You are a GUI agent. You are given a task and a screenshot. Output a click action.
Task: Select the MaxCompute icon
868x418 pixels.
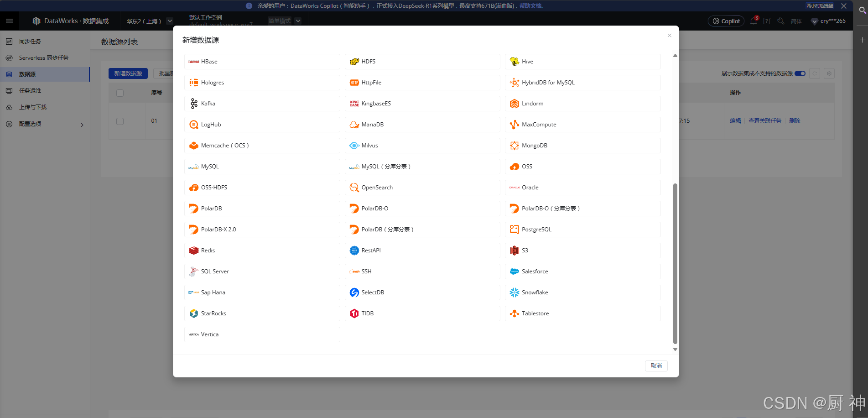pos(515,125)
